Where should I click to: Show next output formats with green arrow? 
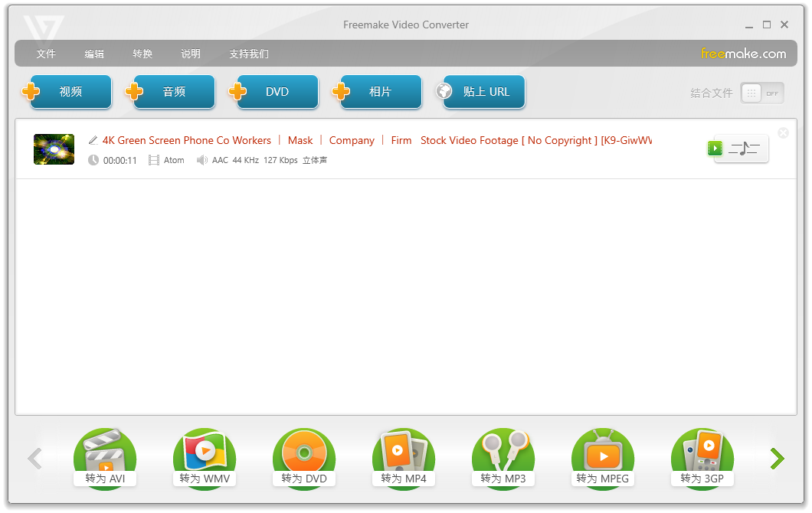coord(777,459)
